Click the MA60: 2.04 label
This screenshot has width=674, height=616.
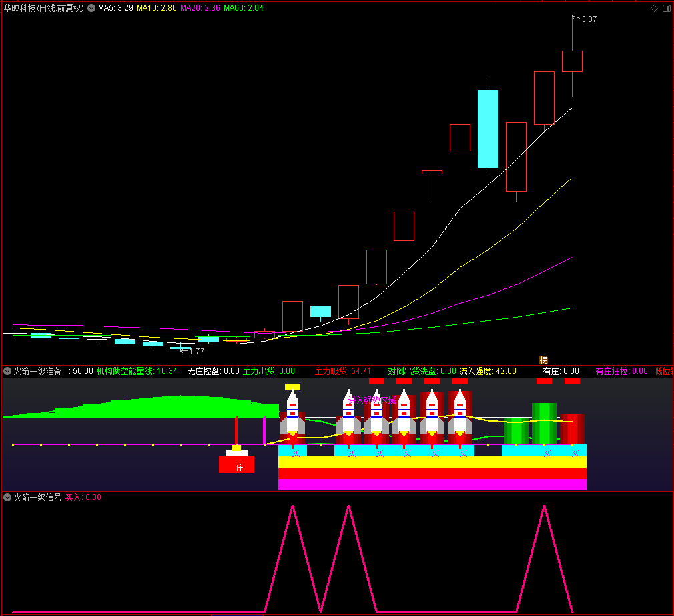tap(244, 8)
